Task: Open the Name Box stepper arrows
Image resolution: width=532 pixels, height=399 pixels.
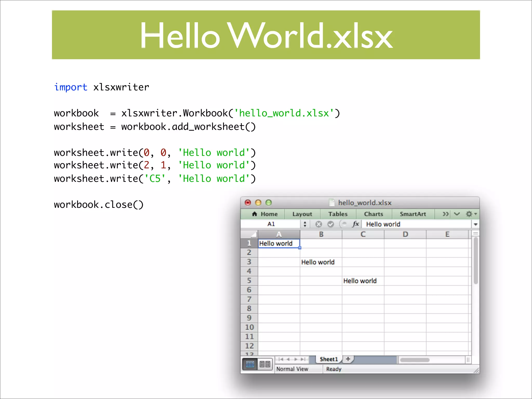Action: pos(305,224)
